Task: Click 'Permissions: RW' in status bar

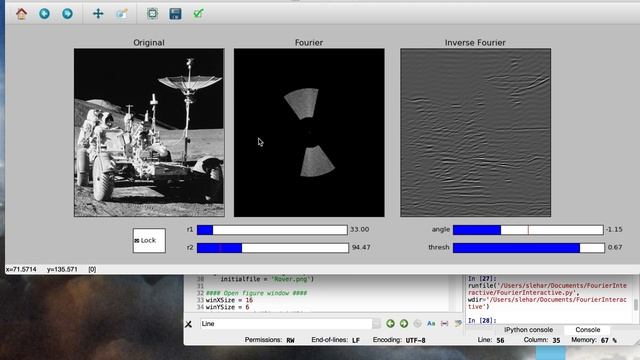Action: 269,340
